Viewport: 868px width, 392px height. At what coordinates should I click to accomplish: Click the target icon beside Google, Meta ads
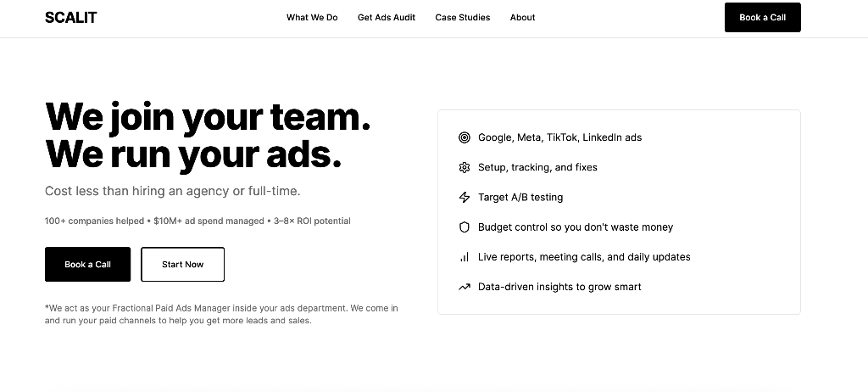[465, 137]
